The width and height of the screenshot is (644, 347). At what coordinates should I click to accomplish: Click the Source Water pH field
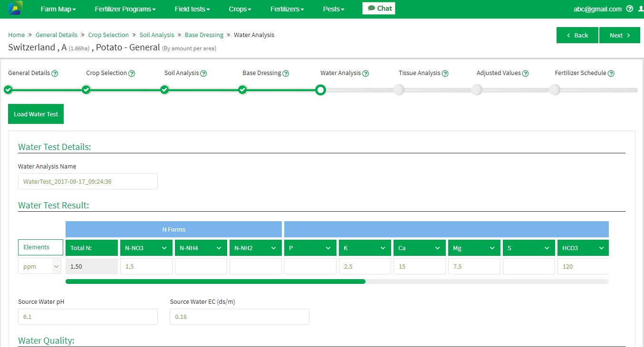coord(88,317)
